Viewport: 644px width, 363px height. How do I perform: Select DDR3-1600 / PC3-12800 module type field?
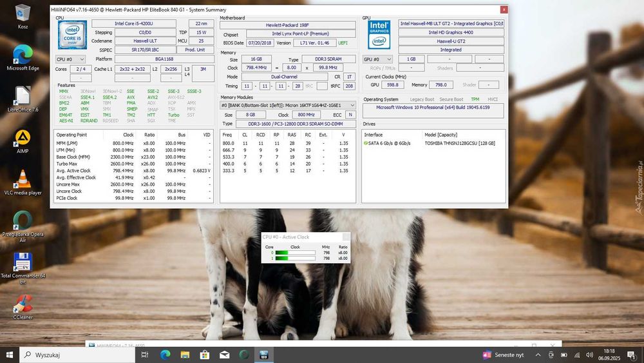(296, 124)
